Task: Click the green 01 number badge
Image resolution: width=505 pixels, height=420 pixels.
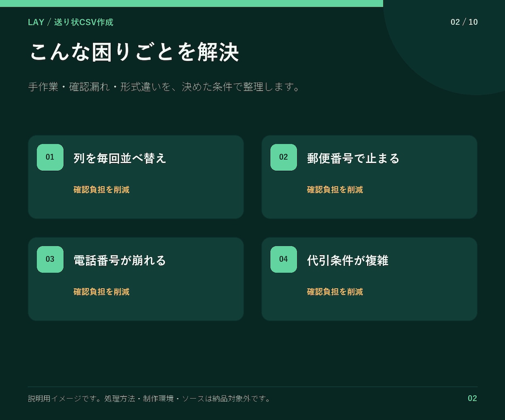Action: pyautogui.click(x=50, y=157)
